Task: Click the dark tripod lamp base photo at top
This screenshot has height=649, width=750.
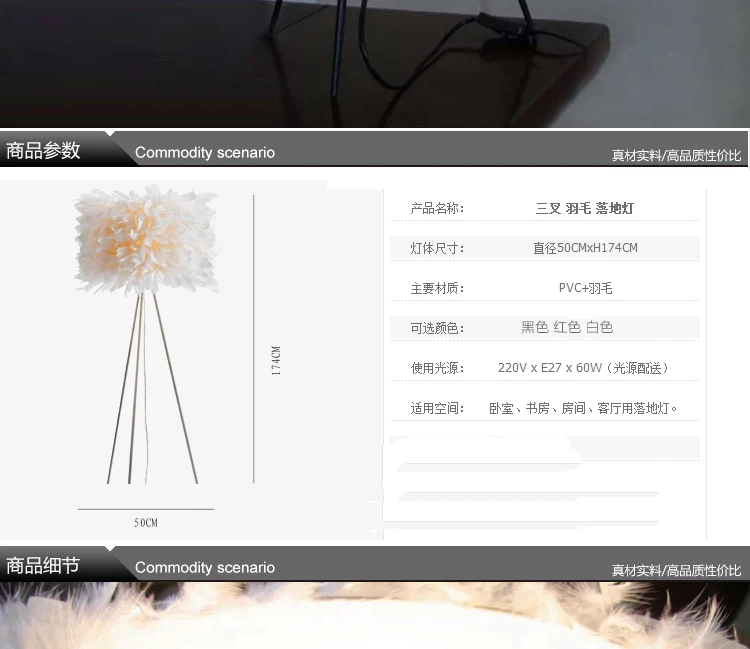Action: point(375,63)
